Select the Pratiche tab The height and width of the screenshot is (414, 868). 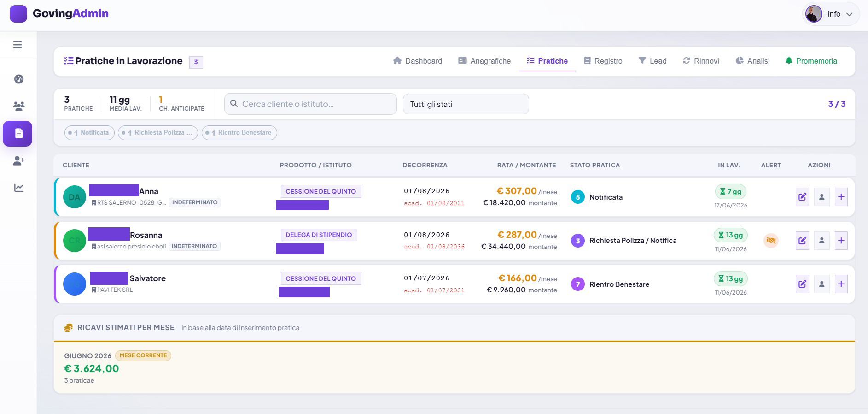[x=548, y=61]
